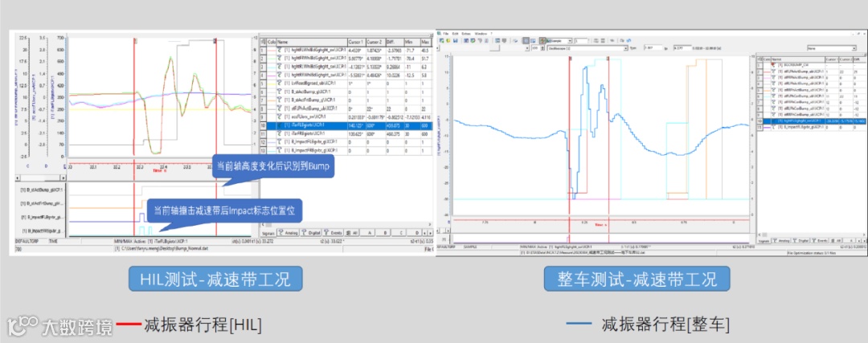Image resolution: width=868 pixels, height=343 pixels.
Task: Click the 'to' time input field
Action: [682, 48]
